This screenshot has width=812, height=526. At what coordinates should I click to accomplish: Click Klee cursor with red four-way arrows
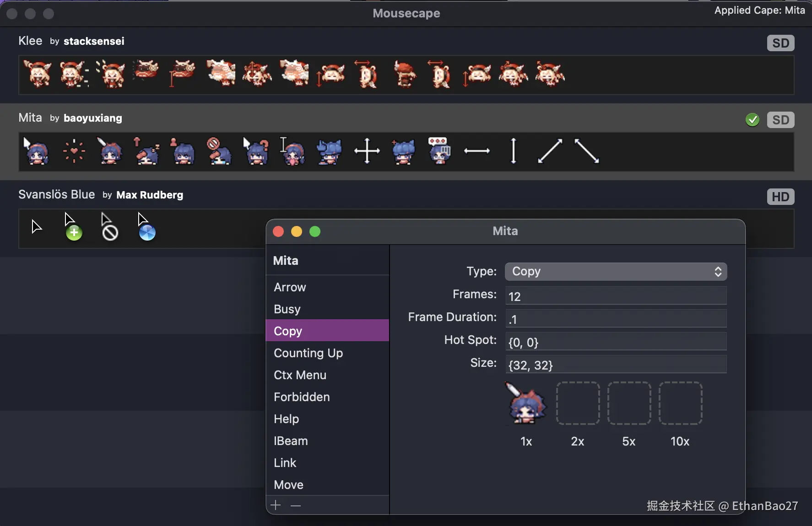pos(257,74)
